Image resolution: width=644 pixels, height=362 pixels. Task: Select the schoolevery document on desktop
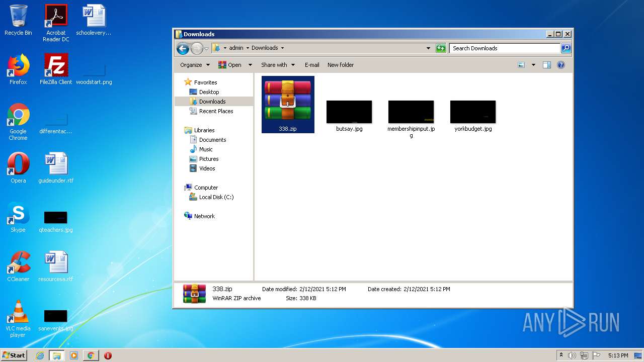94,20
